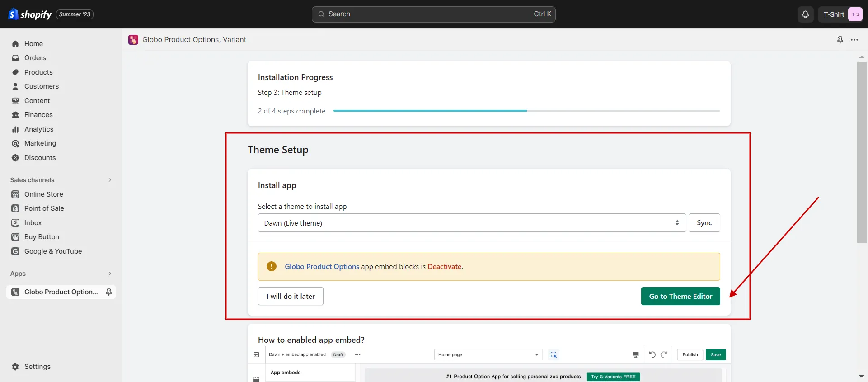Focus the Search field
Viewport: 868px width, 382px height.
pyautogui.click(x=433, y=14)
